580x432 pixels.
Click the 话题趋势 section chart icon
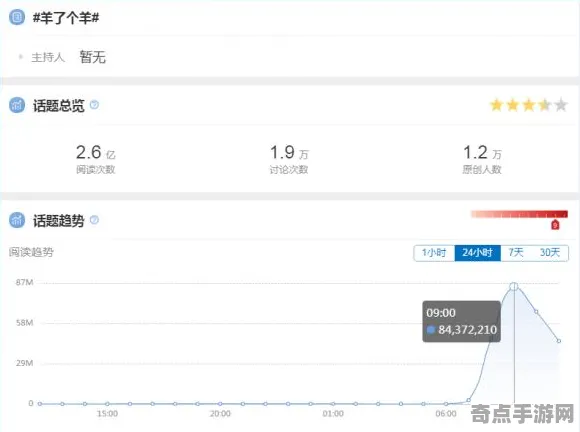[x=17, y=220]
